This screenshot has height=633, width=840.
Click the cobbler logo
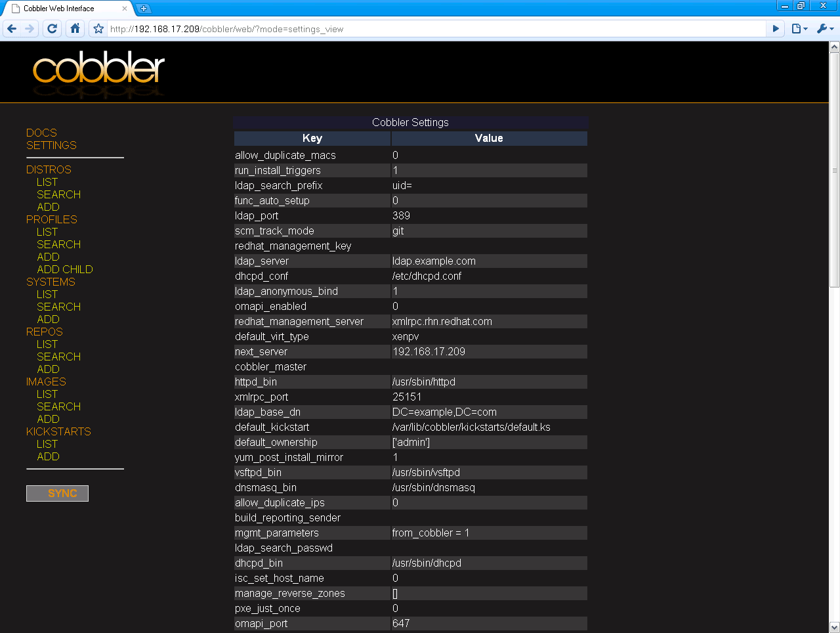pos(98,69)
